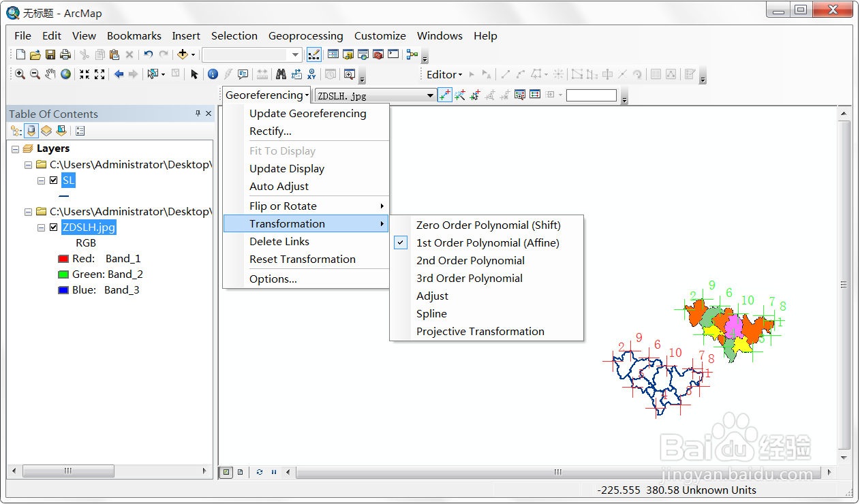Select the Pan hand tool

[x=50, y=74]
